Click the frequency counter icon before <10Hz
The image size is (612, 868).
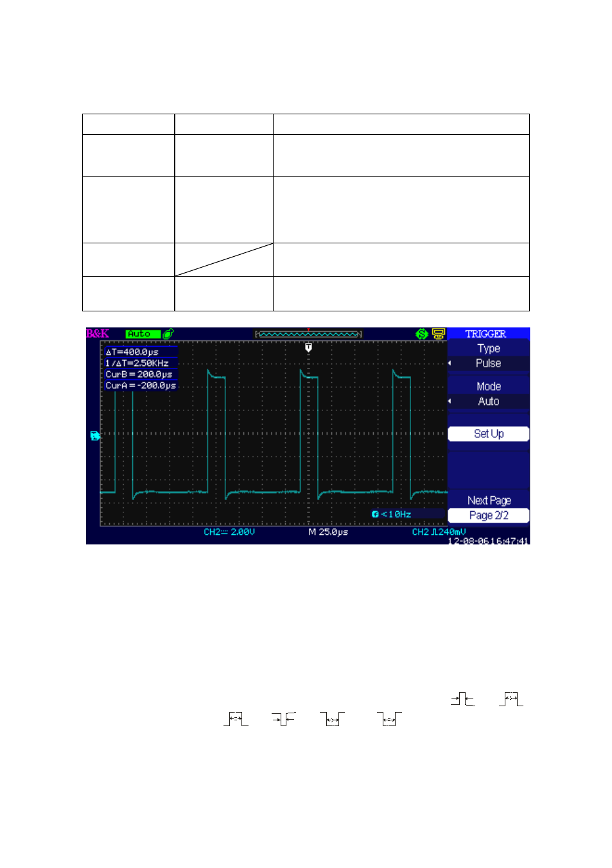click(375, 514)
